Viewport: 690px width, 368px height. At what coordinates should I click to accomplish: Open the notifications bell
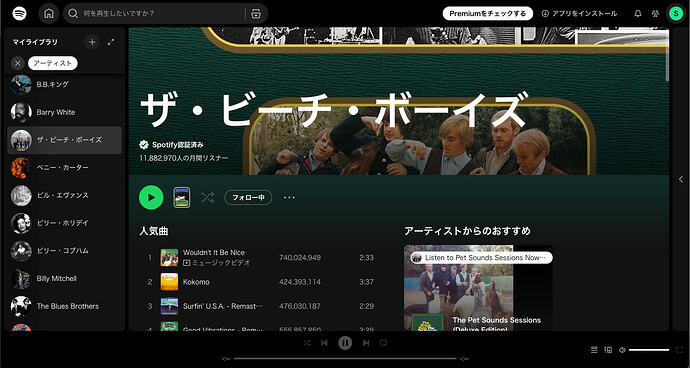click(638, 14)
